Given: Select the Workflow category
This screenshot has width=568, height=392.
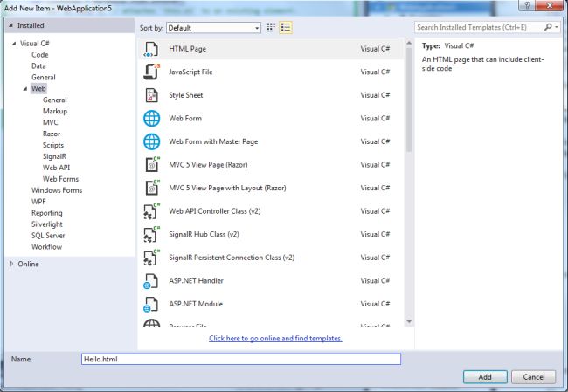Looking at the screenshot, I should 46,247.
